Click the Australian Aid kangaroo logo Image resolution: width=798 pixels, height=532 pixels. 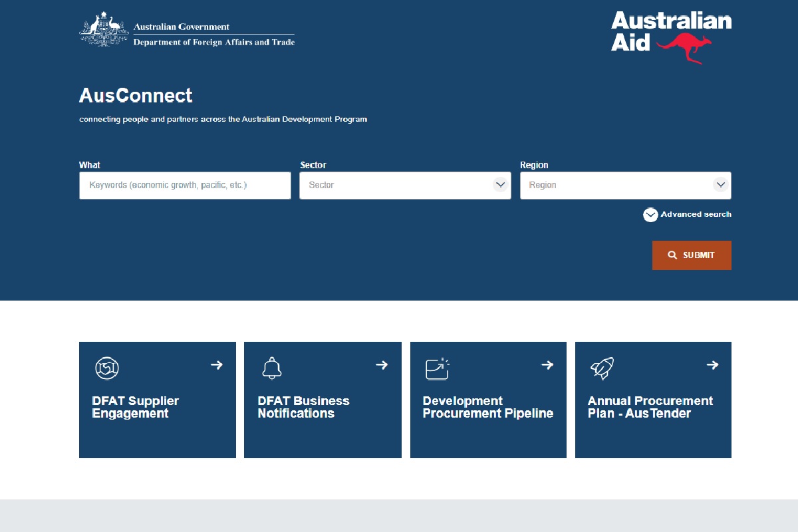click(671, 38)
